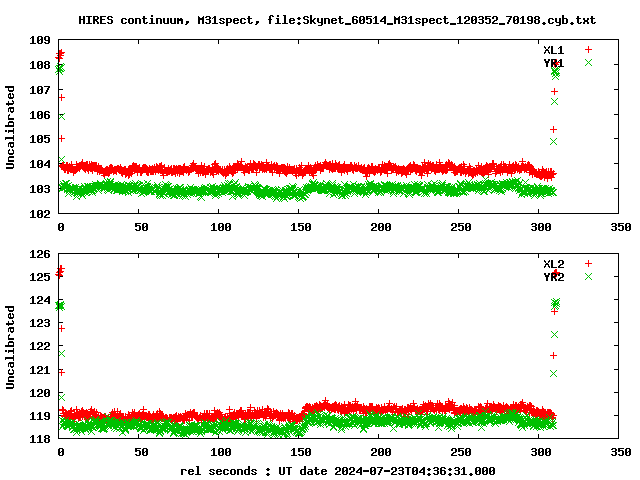Click the rel seconds UT date caption

pos(338,471)
